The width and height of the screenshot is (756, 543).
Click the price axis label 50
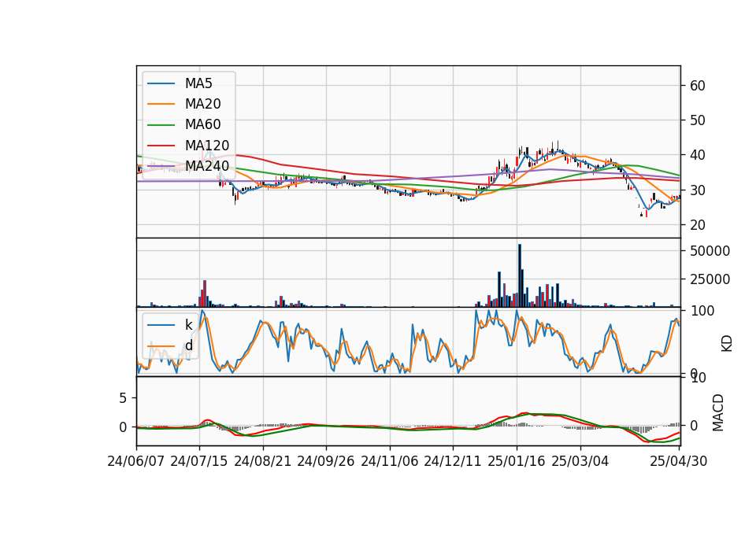pyautogui.click(x=698, y=120)
